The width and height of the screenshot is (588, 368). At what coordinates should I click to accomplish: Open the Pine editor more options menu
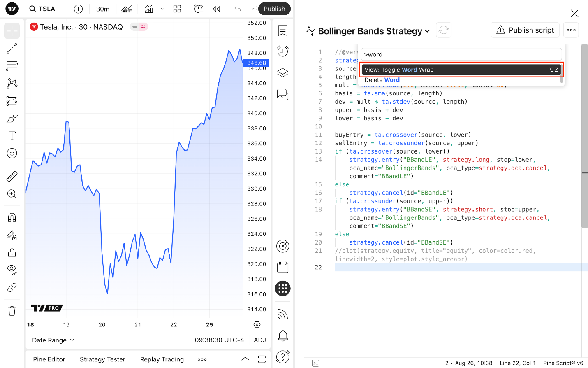571,30
